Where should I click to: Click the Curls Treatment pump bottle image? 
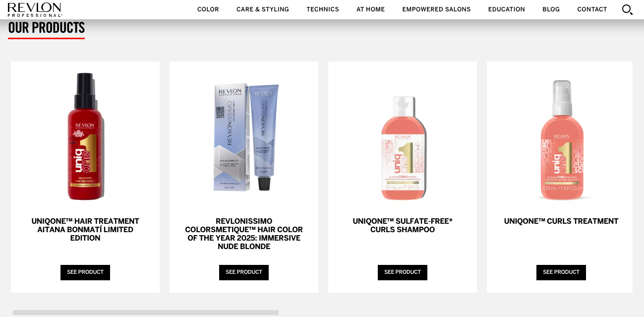pyautogui.click(x=562, y=140)
